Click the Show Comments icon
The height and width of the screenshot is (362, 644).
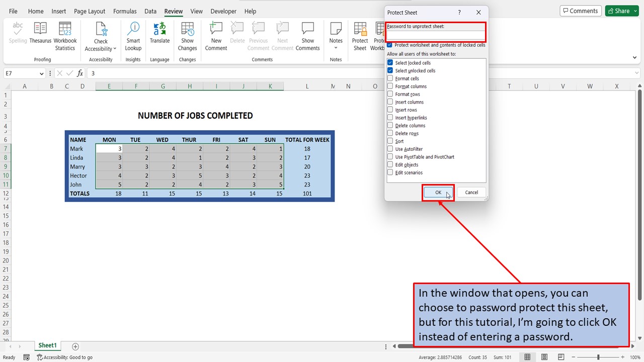(x=307, y=33)
